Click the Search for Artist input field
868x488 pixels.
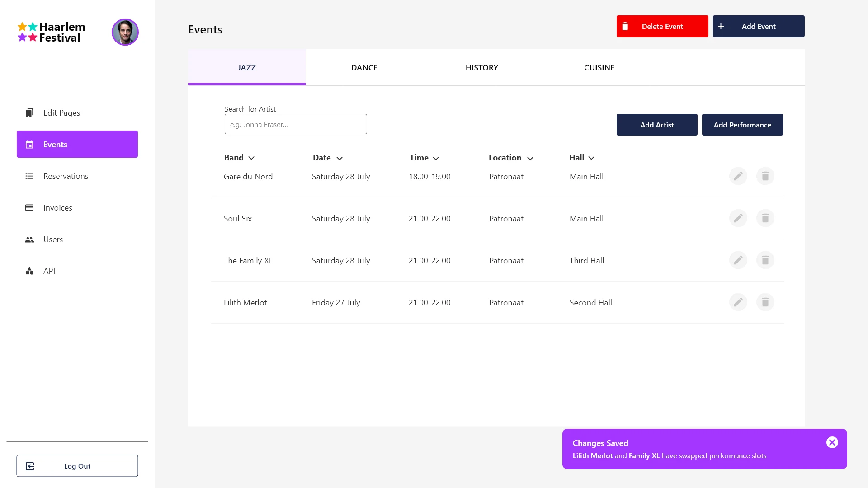coord(296,124)
